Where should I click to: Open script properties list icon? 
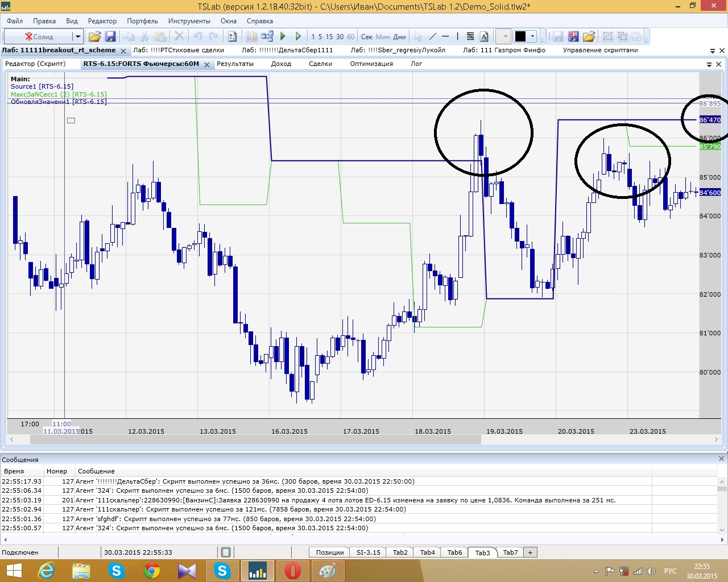(x=232, y=36)
